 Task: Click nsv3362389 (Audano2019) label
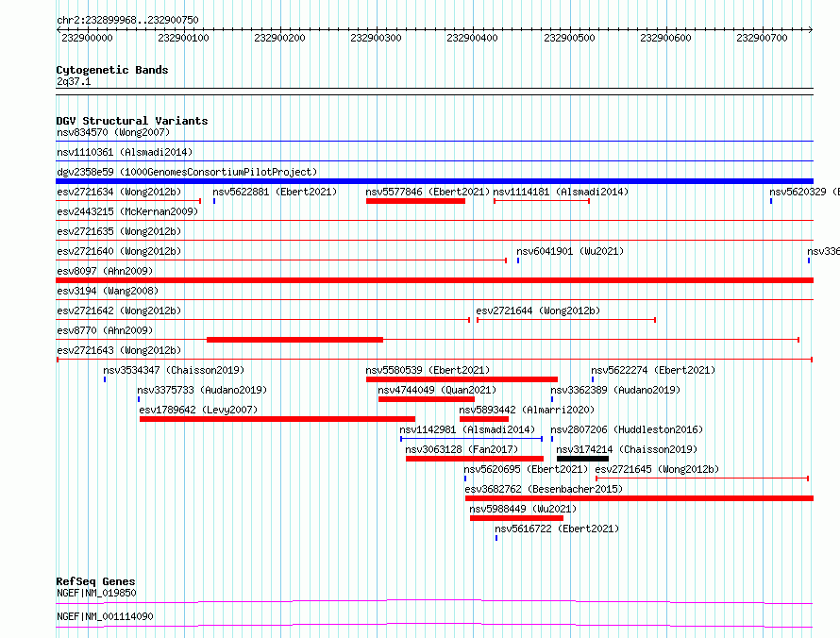click(615, 390)
